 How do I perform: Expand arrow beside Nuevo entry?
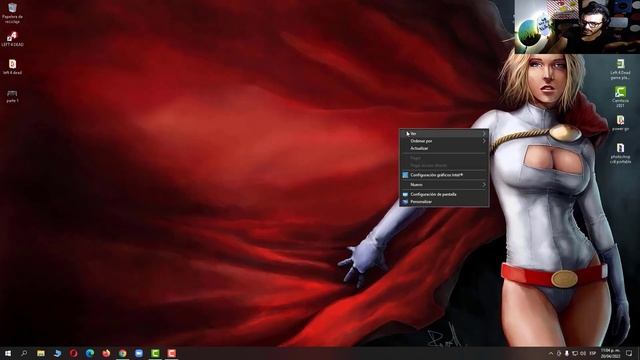click(484, 185)
